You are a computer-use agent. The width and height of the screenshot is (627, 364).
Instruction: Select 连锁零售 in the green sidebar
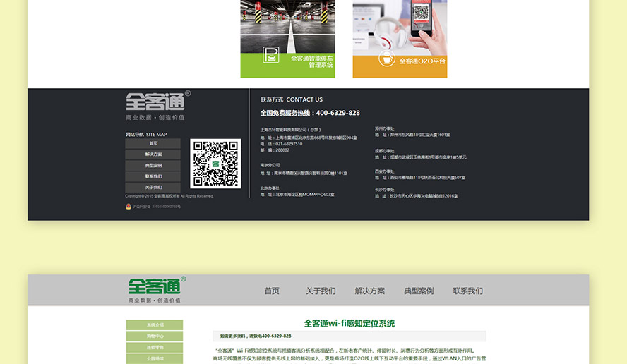155,348
